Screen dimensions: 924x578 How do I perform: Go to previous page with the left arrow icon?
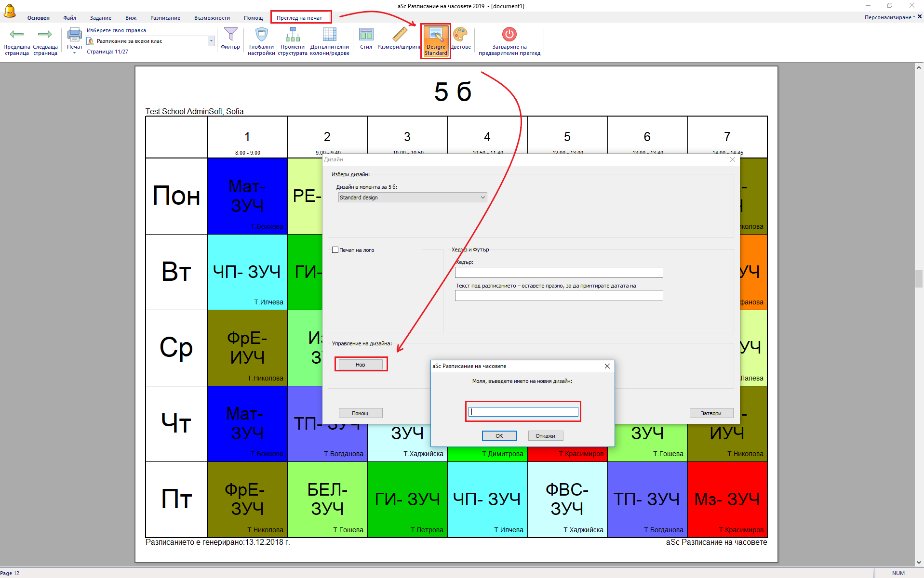tap(17, 35)
